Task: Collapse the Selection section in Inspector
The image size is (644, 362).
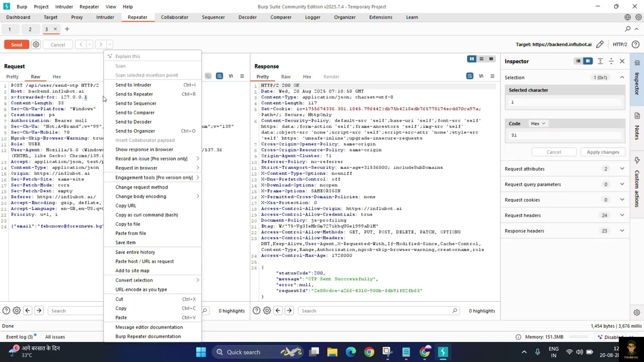Action: tap(622, 77)
